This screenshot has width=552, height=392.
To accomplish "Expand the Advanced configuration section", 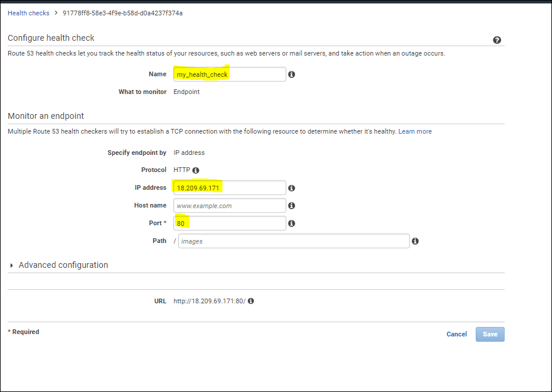I will [63, 265].
